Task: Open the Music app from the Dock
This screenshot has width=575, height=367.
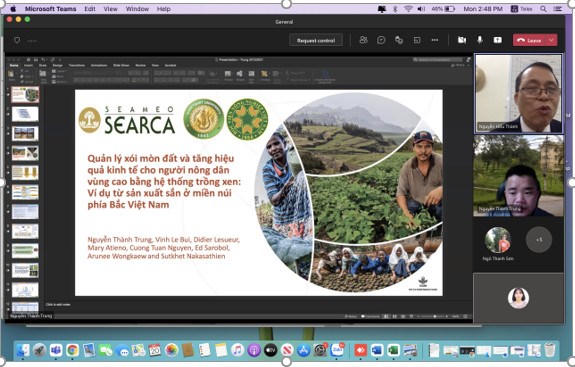Action: (237, 351)
